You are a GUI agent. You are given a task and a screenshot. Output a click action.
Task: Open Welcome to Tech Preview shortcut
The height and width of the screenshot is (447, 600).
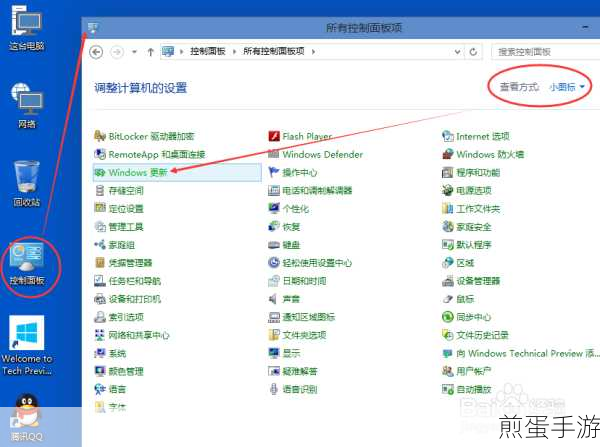26,345
